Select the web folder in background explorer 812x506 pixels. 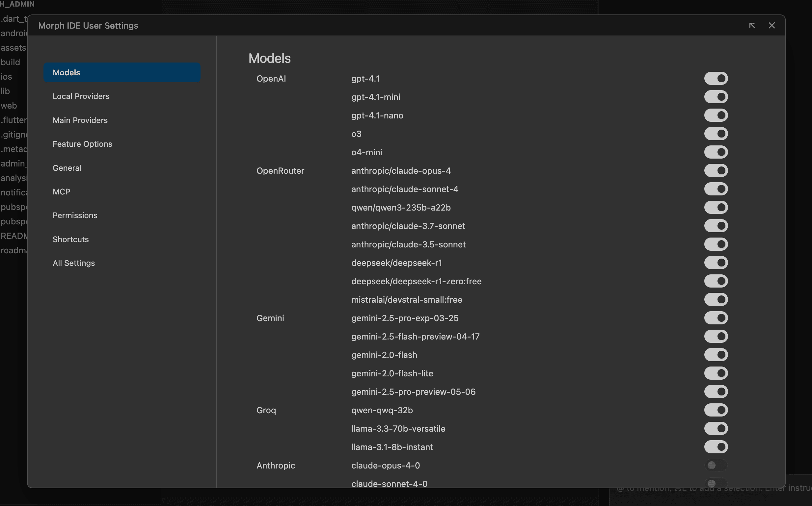[9, 105]
